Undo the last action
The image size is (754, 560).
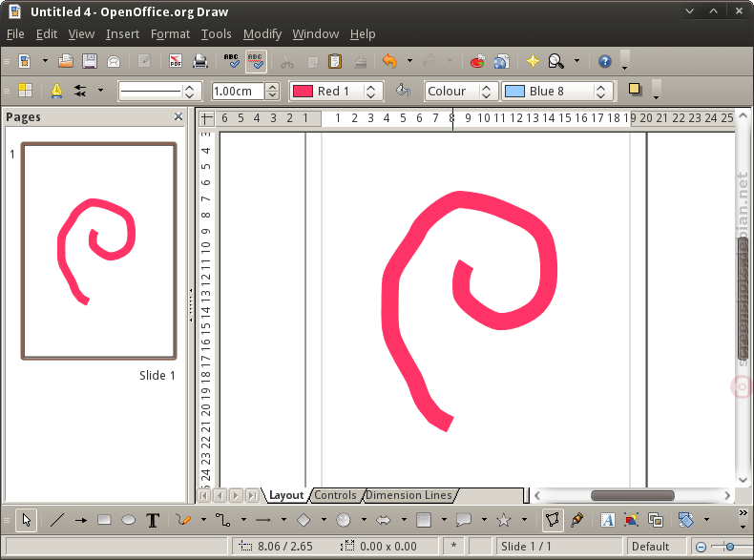[389, 61]
